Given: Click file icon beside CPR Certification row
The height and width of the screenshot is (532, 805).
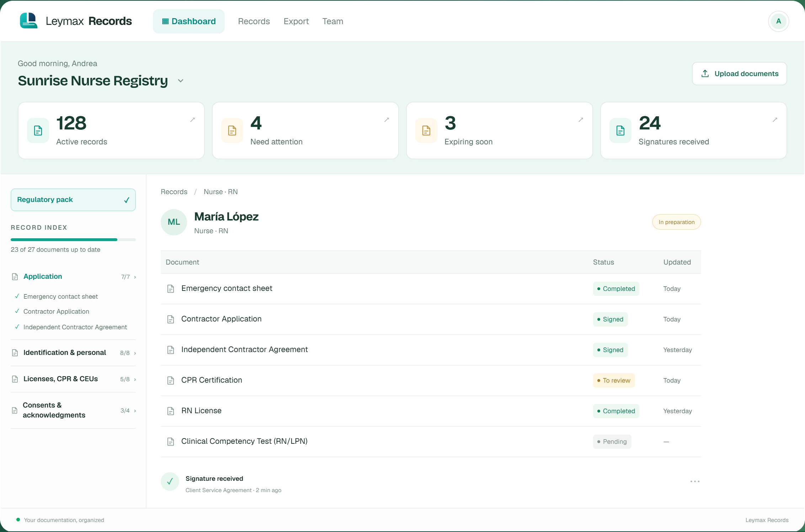Looking at the screenshot, I should (x=171, y=381).
